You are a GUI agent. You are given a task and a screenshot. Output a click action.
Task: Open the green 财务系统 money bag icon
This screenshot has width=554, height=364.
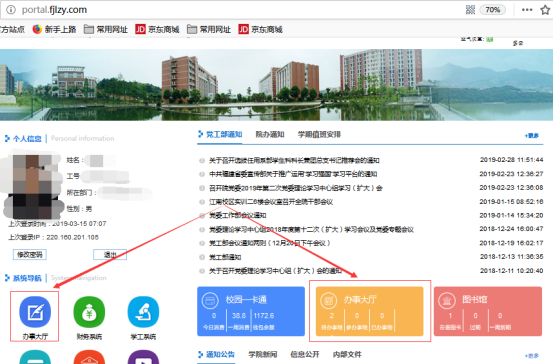coord(89,312)
